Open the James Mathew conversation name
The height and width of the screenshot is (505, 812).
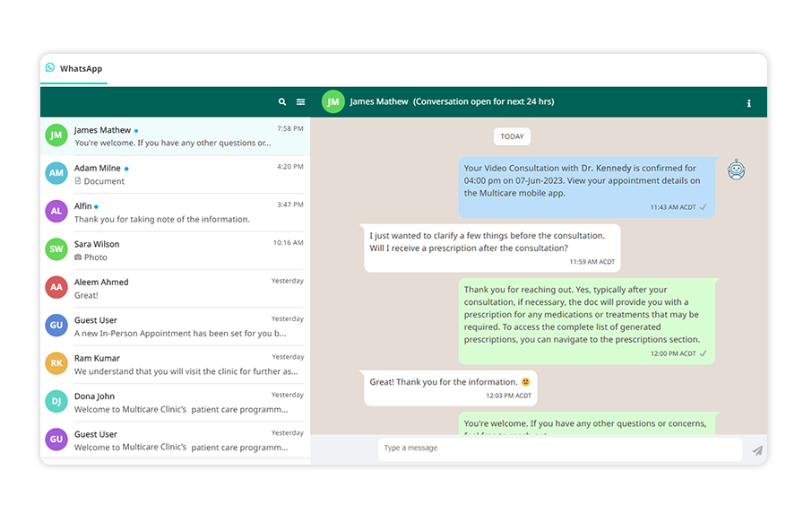pos(102,130)
